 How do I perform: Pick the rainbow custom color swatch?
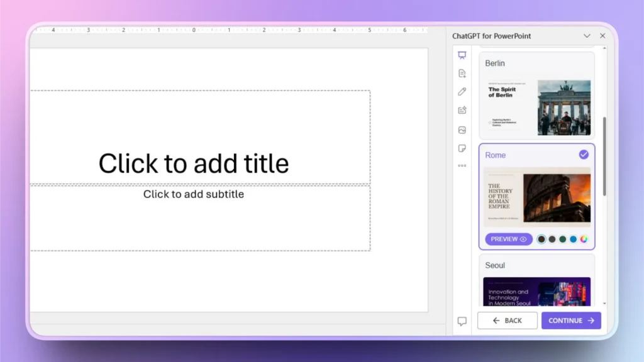584,239
